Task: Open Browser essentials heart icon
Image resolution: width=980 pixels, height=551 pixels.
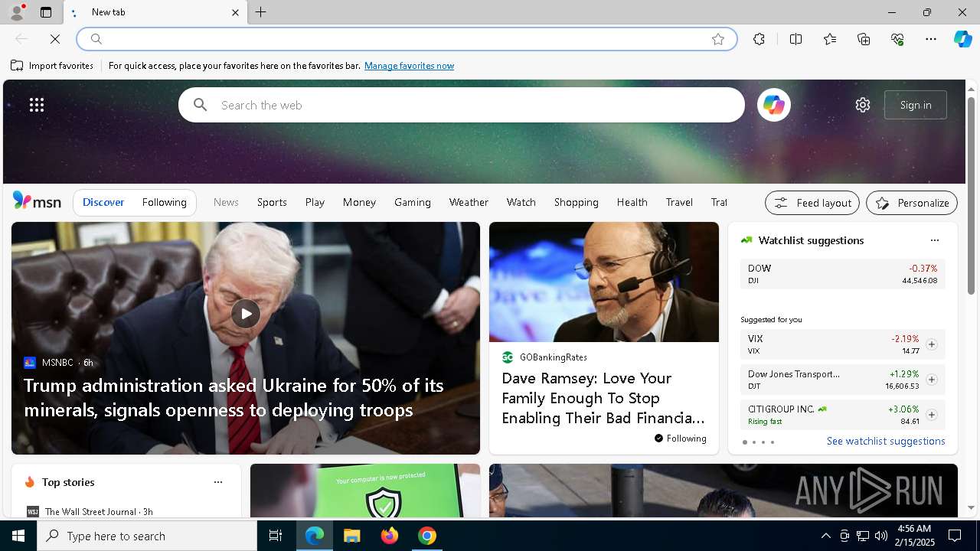Action: (x=897, y=39)
